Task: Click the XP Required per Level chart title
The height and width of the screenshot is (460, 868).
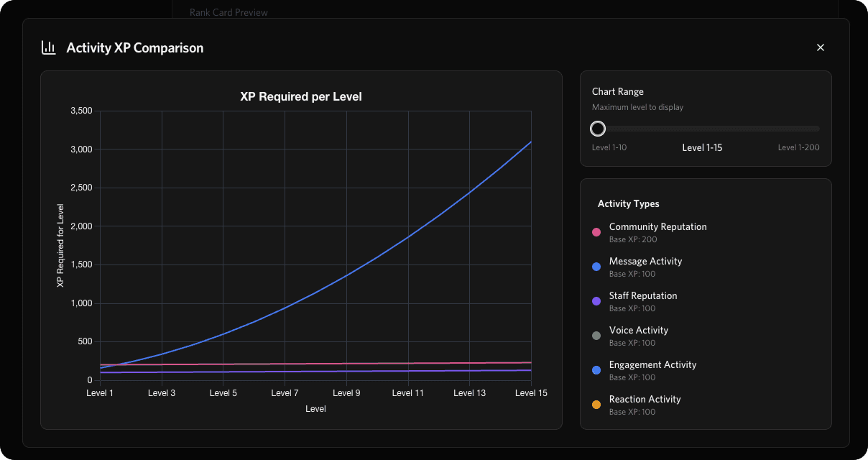Action: (300, 96)
